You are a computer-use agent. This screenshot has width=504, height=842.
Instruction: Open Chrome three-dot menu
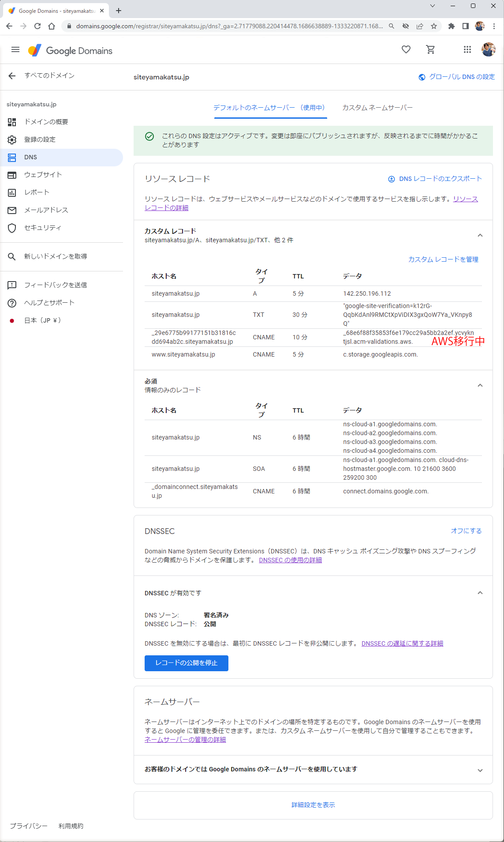(x=494, y=26)
